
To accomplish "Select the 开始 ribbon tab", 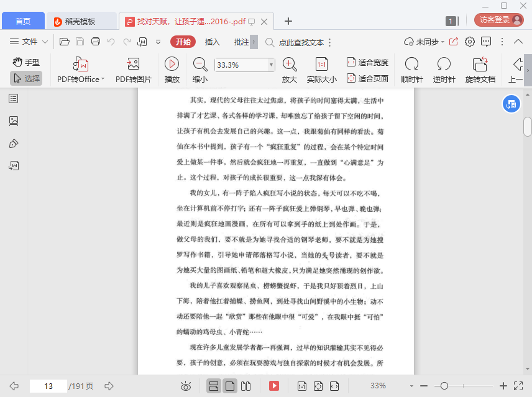I will [183, 42].
